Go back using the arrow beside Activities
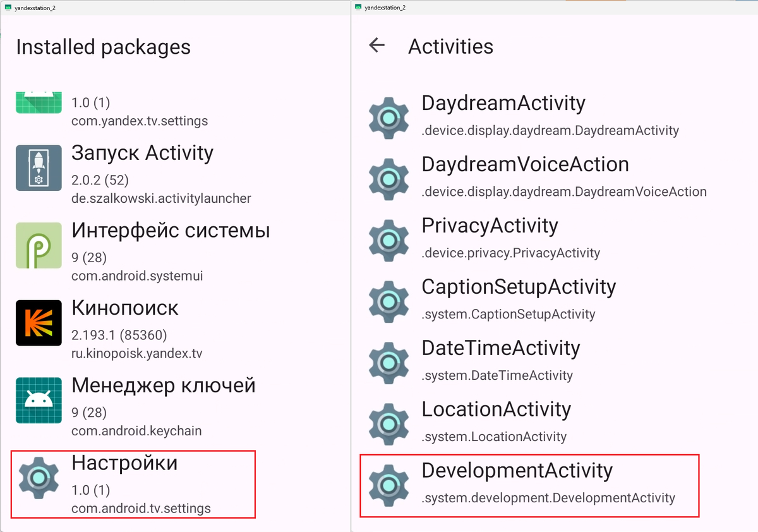 376,45
